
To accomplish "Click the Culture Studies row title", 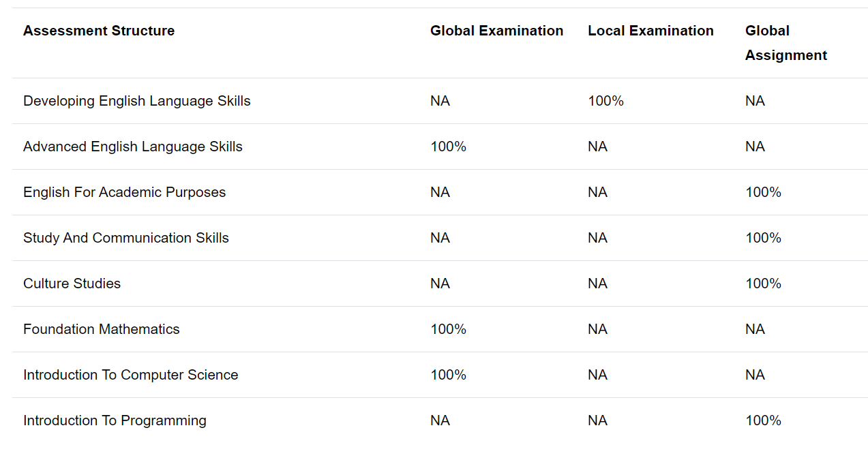I will pos(72,283).
